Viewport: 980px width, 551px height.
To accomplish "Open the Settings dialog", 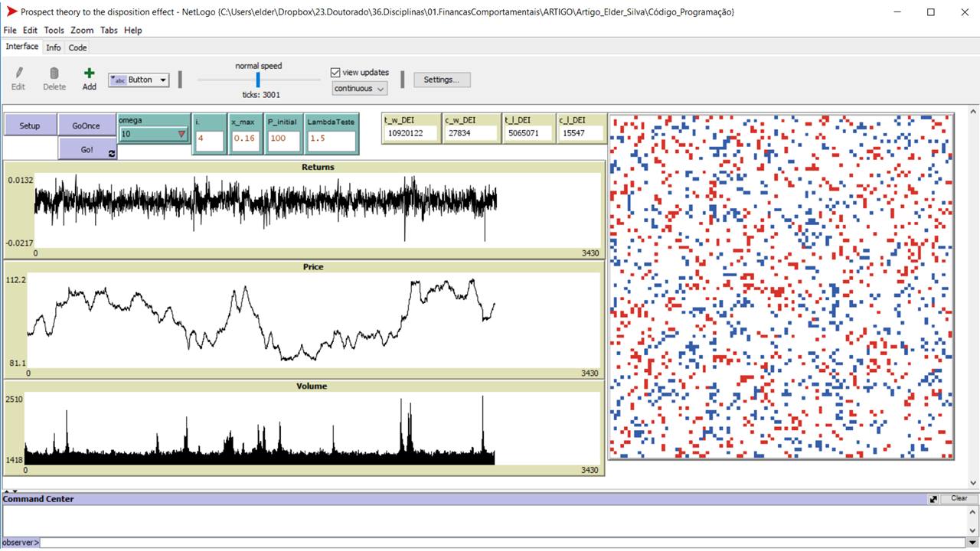I will [442, 79].
